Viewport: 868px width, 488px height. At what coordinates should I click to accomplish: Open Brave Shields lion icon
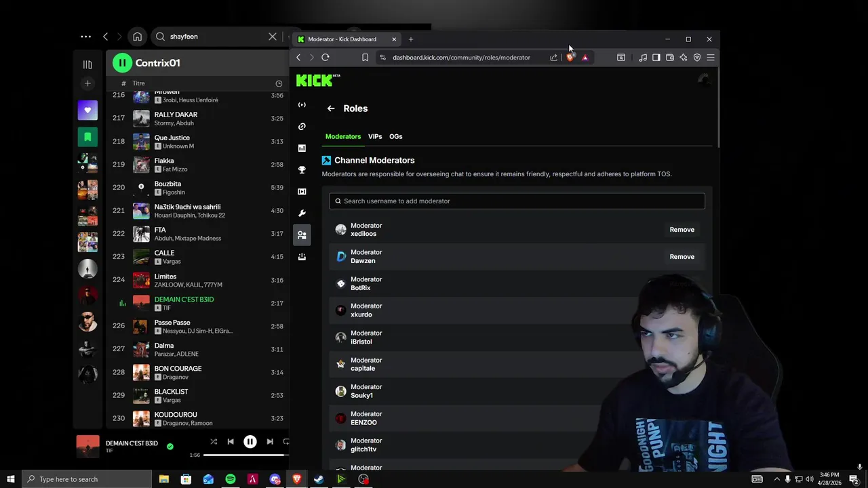point(570,58)
